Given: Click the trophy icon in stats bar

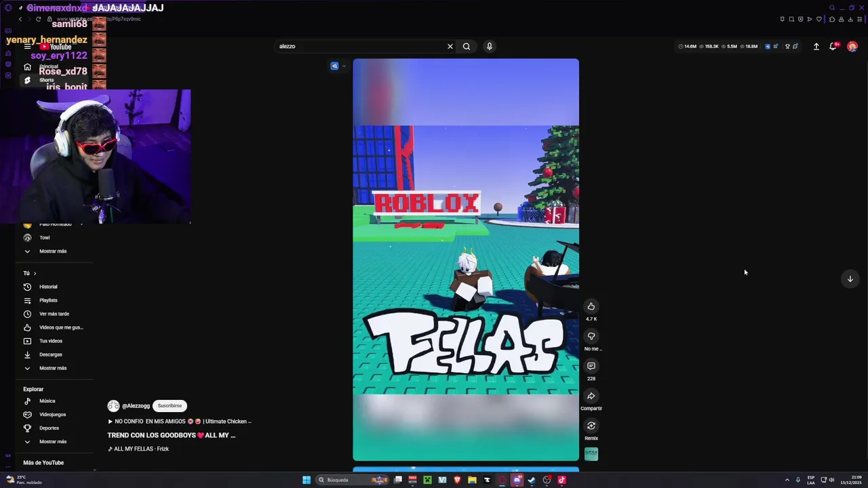Looking at the screenshot, I should pyautogui.click(x=787, y=46).
